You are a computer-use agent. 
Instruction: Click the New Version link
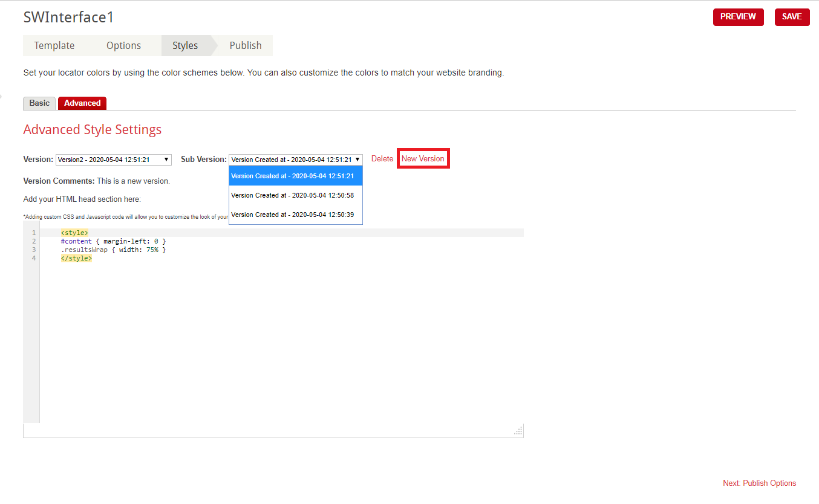(x=423, y=159)
